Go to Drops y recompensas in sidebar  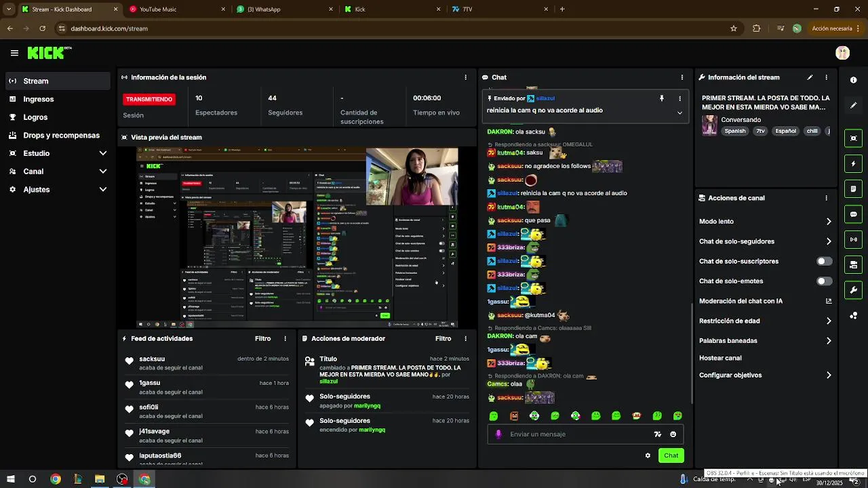[x=58, y=136]
